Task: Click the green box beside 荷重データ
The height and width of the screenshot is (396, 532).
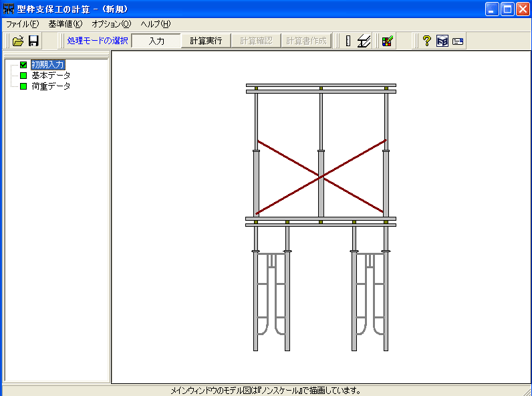Action: [x=23, y=86]
